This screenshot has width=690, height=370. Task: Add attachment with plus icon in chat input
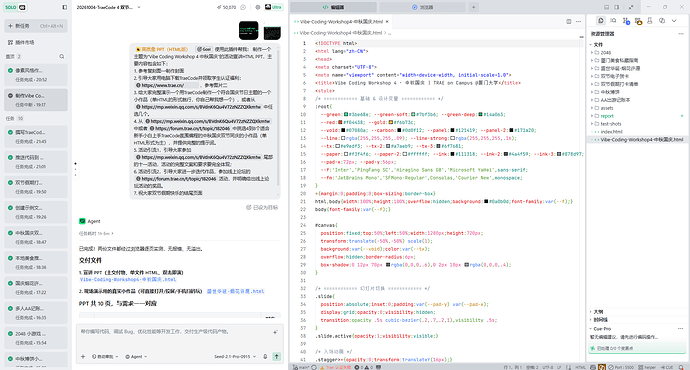click(83, 356)
